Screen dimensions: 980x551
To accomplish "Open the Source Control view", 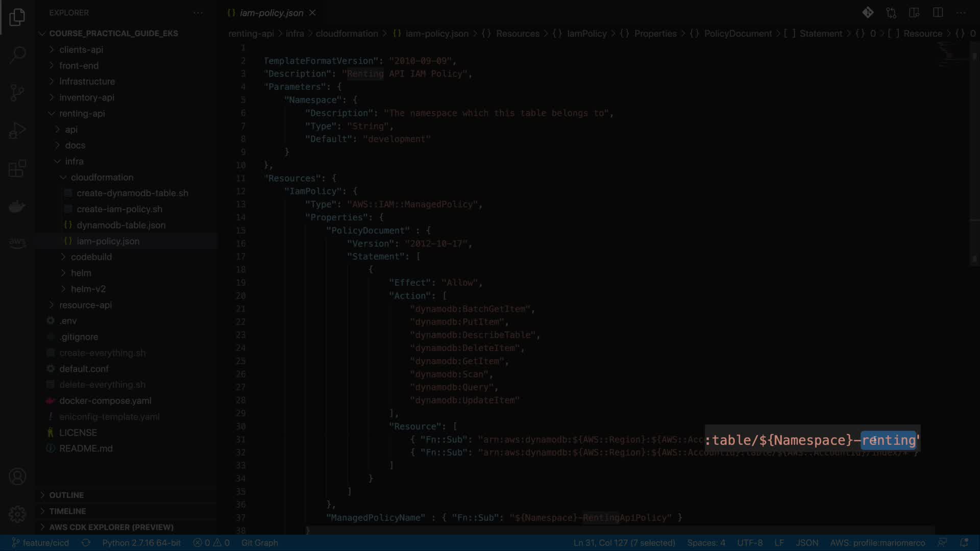I will pos(17,92).
